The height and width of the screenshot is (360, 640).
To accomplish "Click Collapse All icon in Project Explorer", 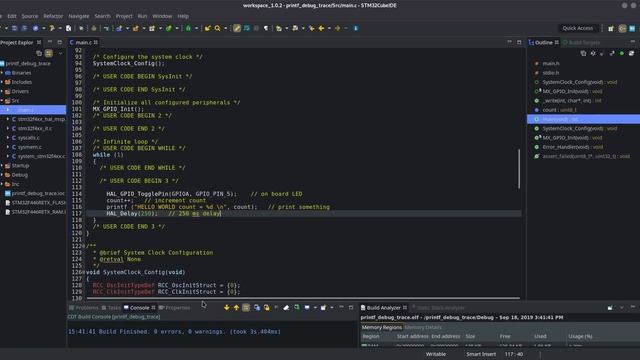I will tap(39, 53).
